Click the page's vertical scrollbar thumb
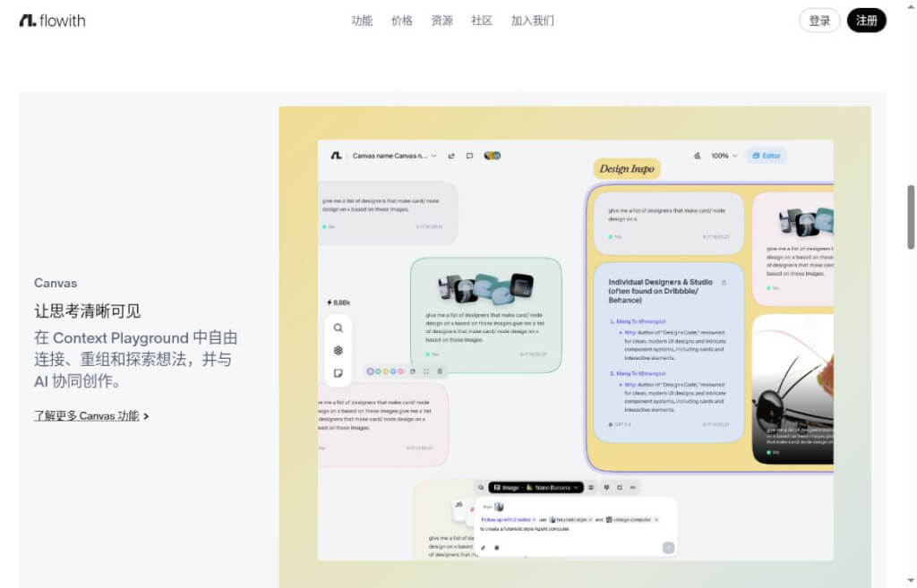The width and height of the screenshot is (917, 588). pos(911,217)
